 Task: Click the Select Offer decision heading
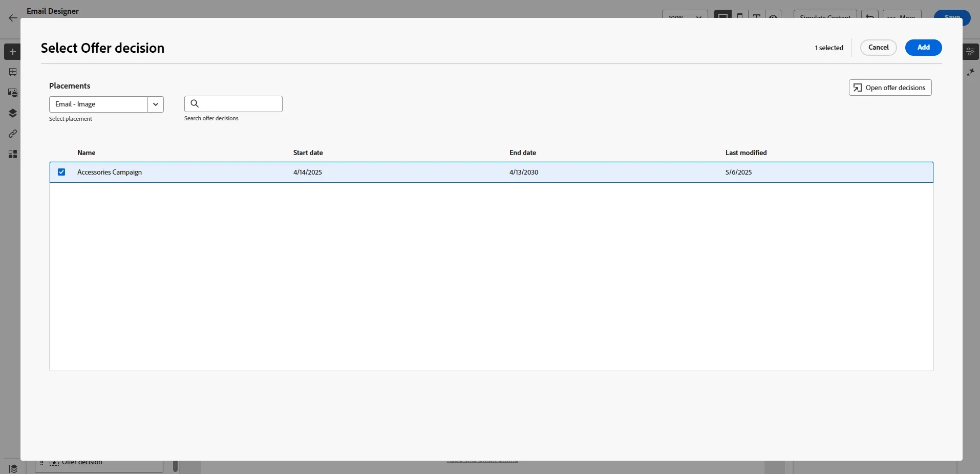click(102, 48)
